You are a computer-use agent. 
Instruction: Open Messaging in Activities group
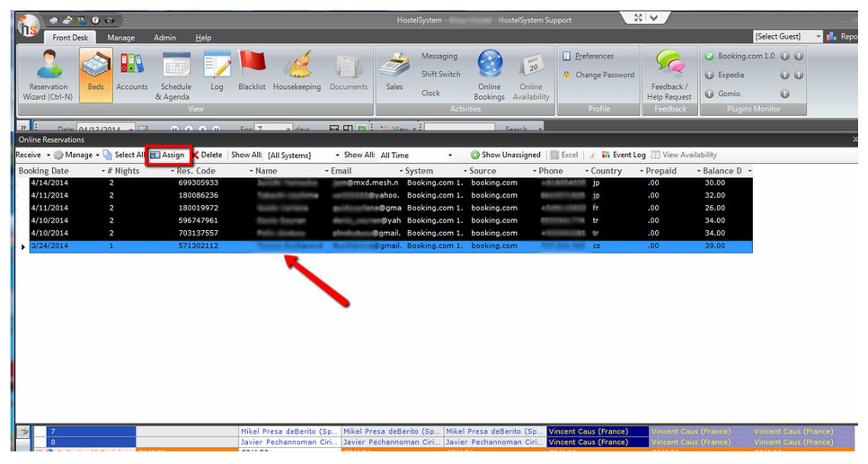click(x=439, y=56)
